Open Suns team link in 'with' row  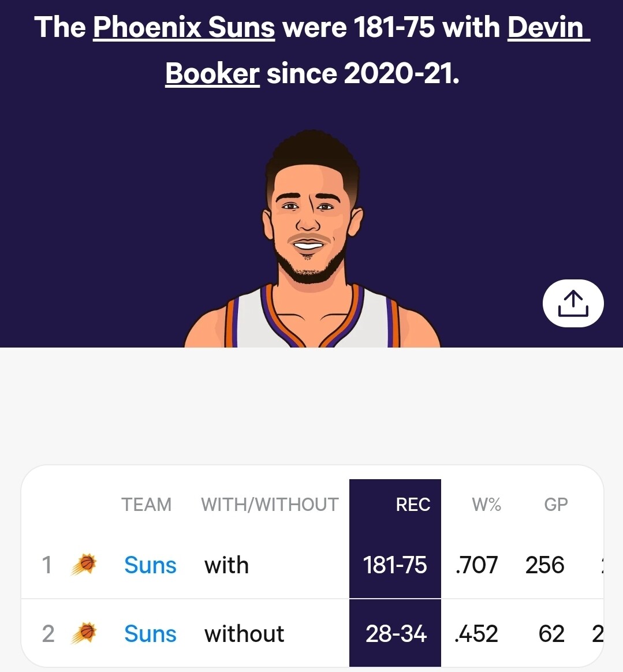(x=150, y=565)
